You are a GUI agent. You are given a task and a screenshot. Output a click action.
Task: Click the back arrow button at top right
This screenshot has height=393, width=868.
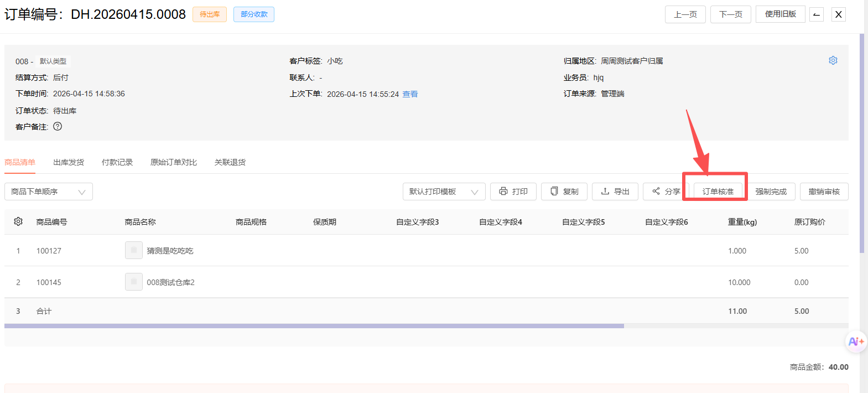coord(816,14)
